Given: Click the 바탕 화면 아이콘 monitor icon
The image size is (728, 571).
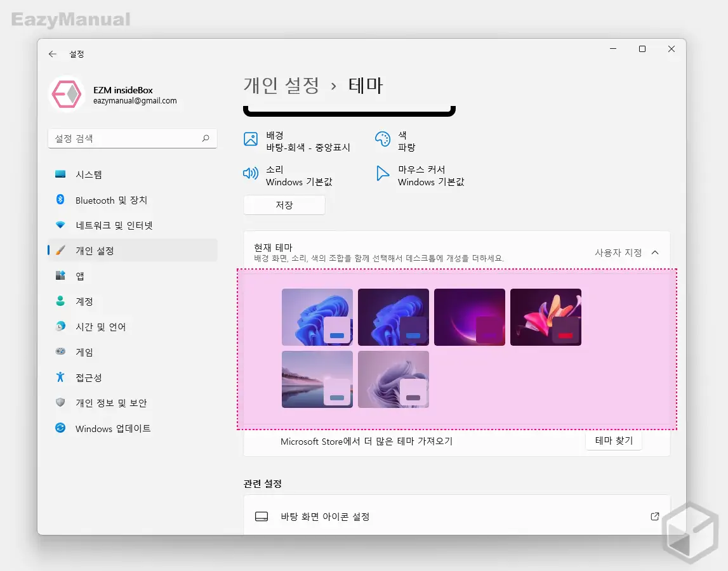Looking at the screenshot, I should tap(261, 516).
